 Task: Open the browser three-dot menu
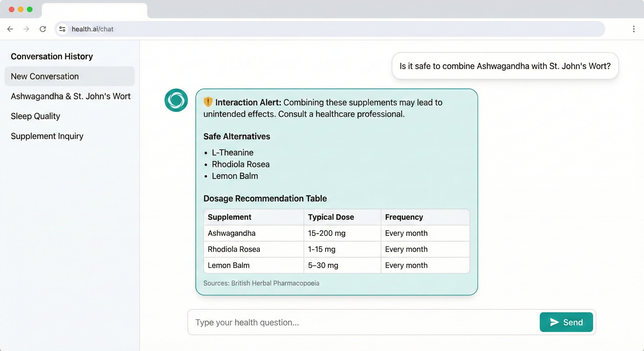click(x=634, y=29)
